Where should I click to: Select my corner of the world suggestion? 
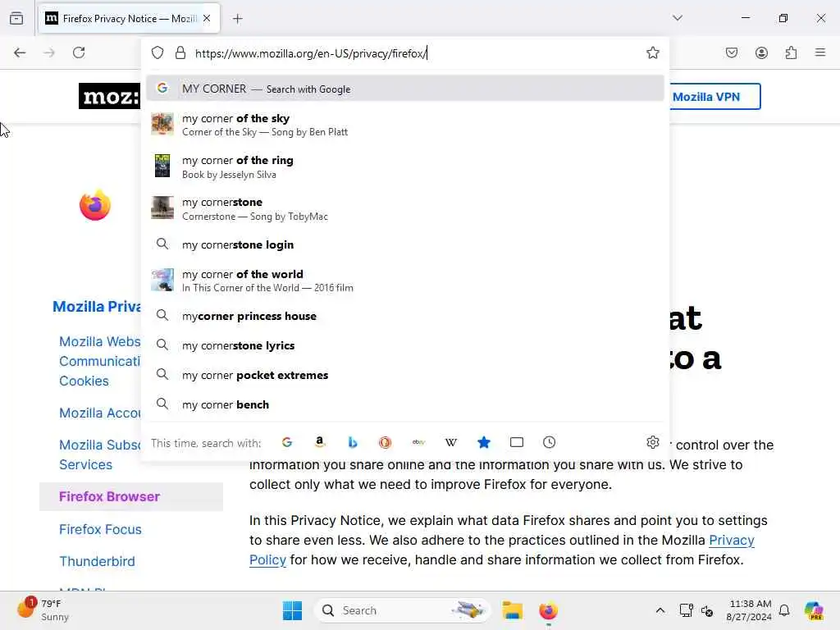pos(405,281)
